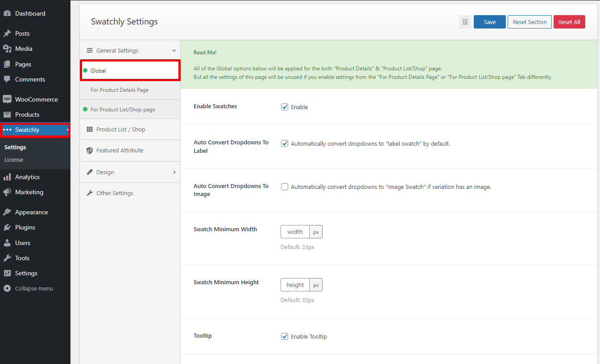Click the Marketing megaphone icon
Screen dimensions: 600x364
point(7,192)
